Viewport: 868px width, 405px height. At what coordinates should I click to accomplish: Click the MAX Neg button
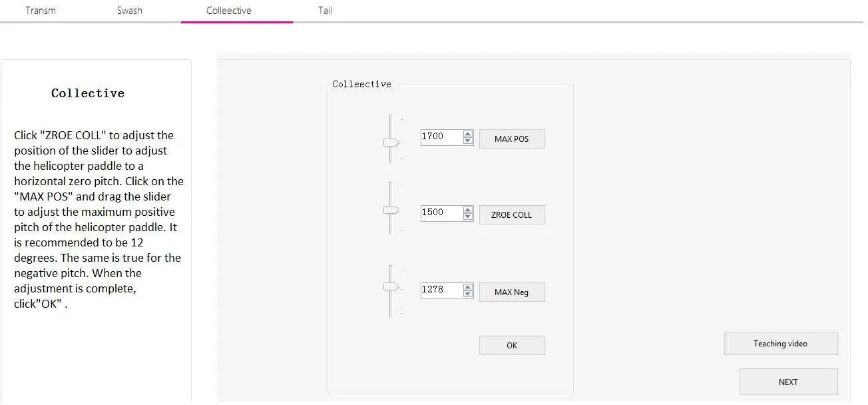click(512, 292)
